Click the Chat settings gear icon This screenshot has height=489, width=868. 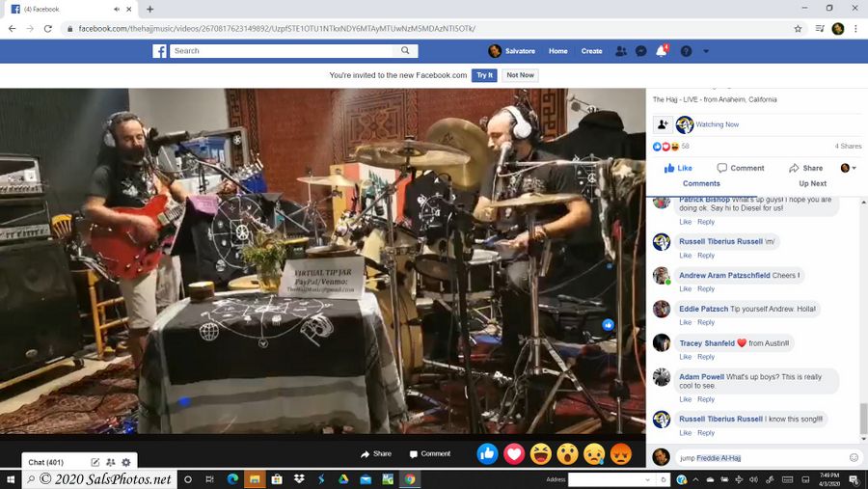(126, 463)
